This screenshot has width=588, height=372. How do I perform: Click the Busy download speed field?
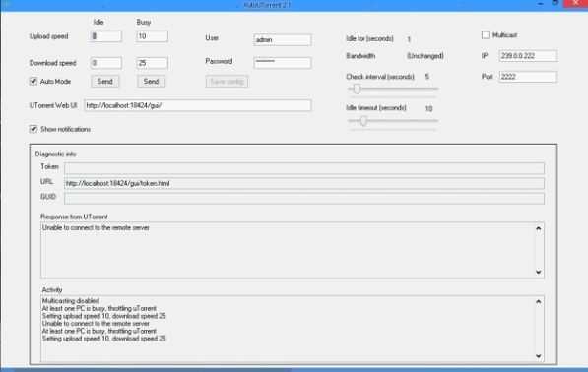click(x=153, y=63)
